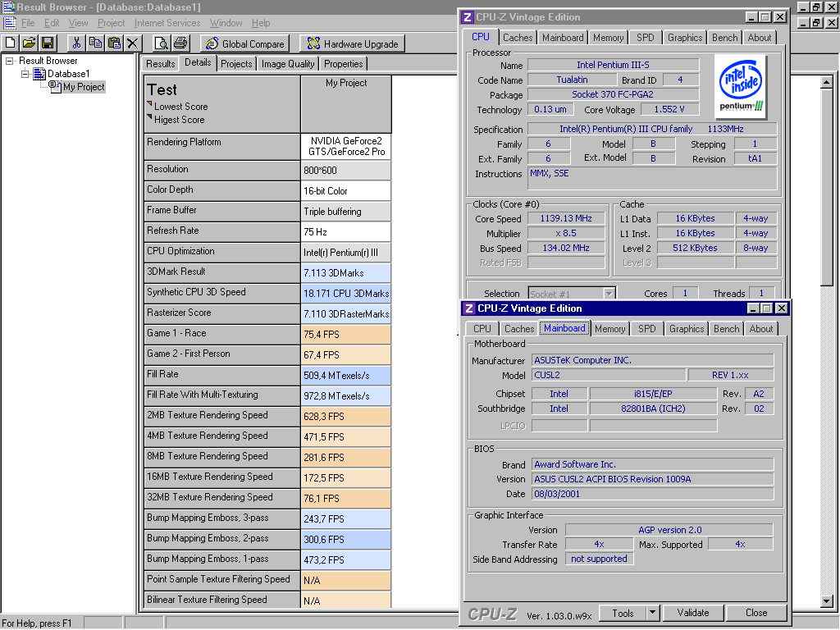This screenshot has height=630, width=840.
Task: Open Graphics tab in top CPU-Z window
Action: tap(685, 38)
